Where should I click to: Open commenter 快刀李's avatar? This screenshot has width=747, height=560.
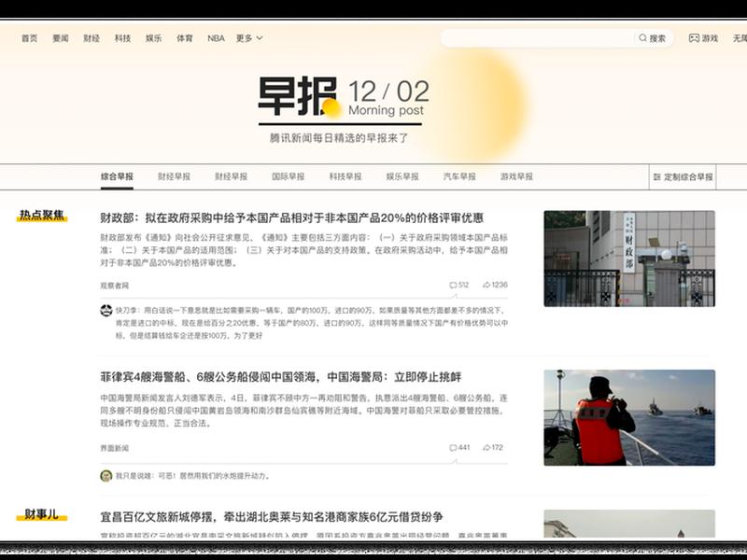click(x=106, y=311)
